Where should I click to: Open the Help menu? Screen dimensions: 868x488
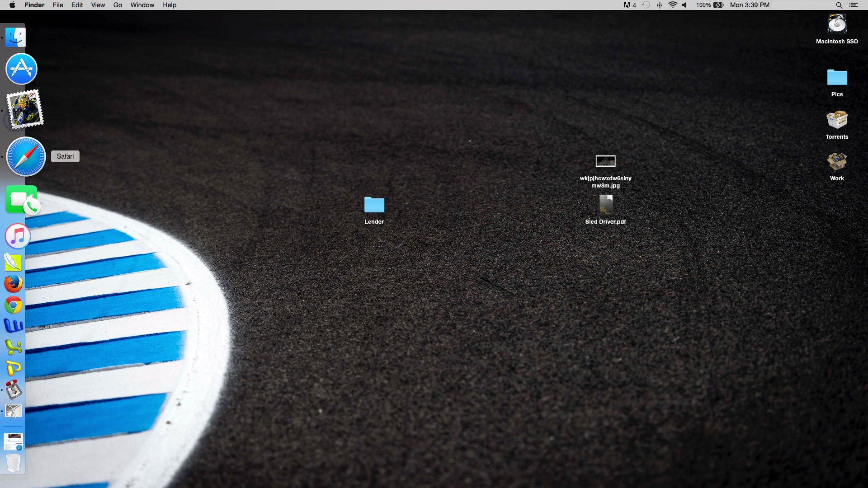(170, 5)
